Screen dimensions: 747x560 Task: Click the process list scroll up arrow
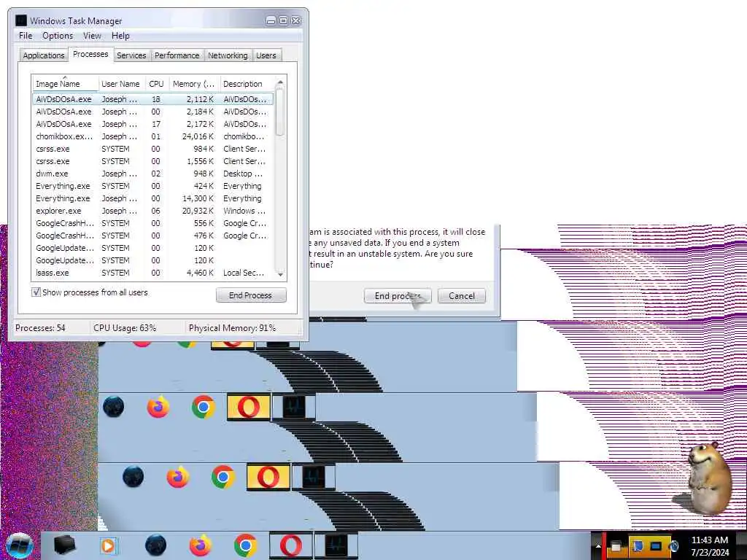280,82
